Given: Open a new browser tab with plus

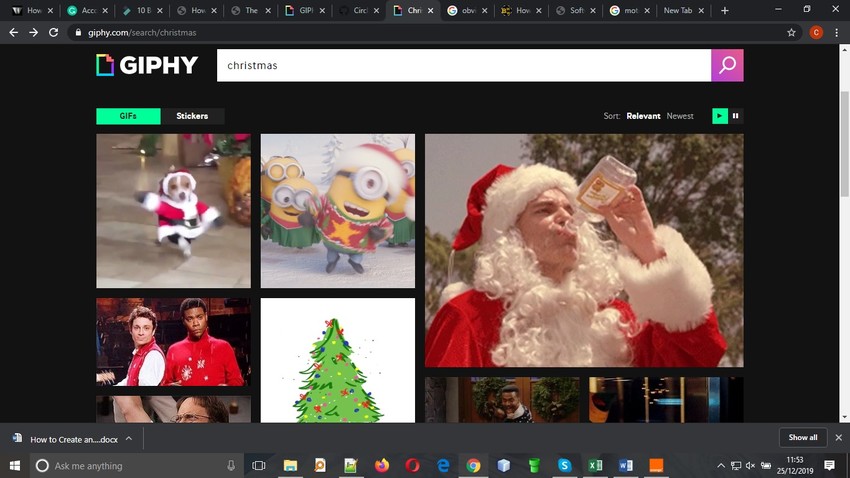Looking at the screenshot, I should (725, 10).
